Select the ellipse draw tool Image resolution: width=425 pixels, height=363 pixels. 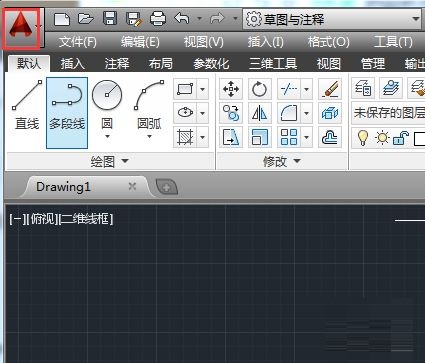[x=185, y=113]
